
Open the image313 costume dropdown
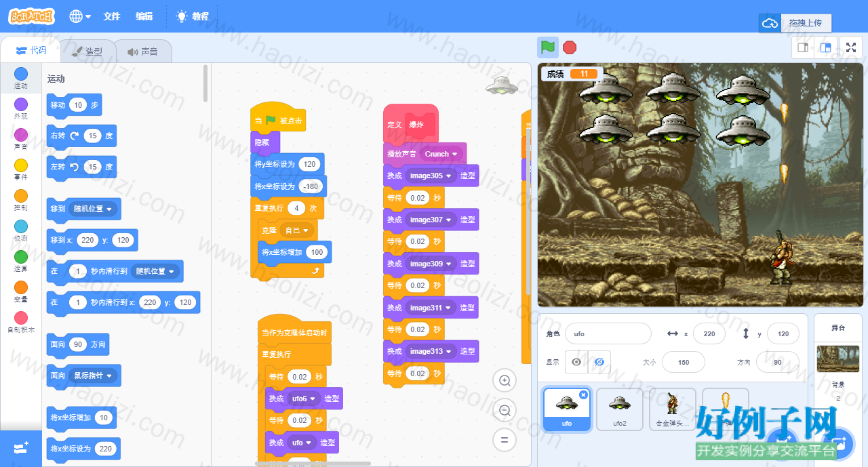pos(431,351)
